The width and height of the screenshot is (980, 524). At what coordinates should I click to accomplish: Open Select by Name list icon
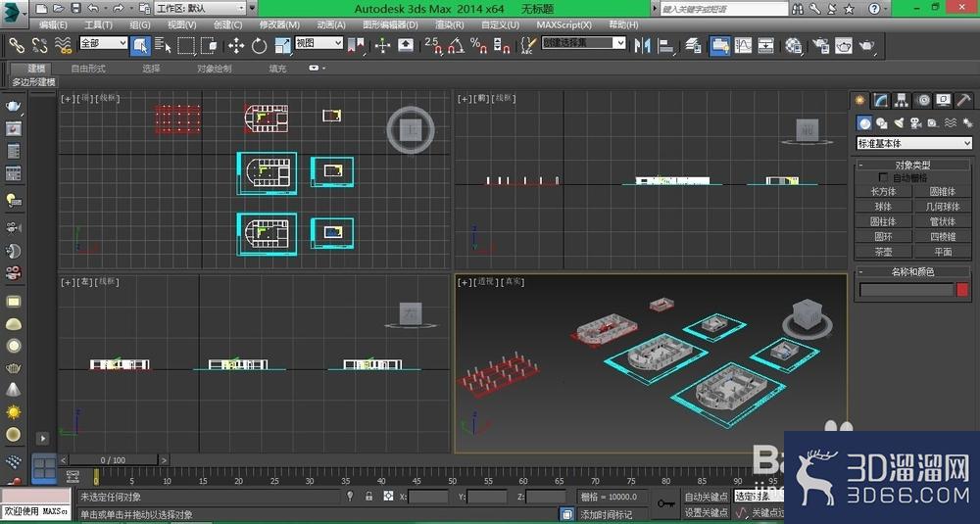tap(163, 45)
